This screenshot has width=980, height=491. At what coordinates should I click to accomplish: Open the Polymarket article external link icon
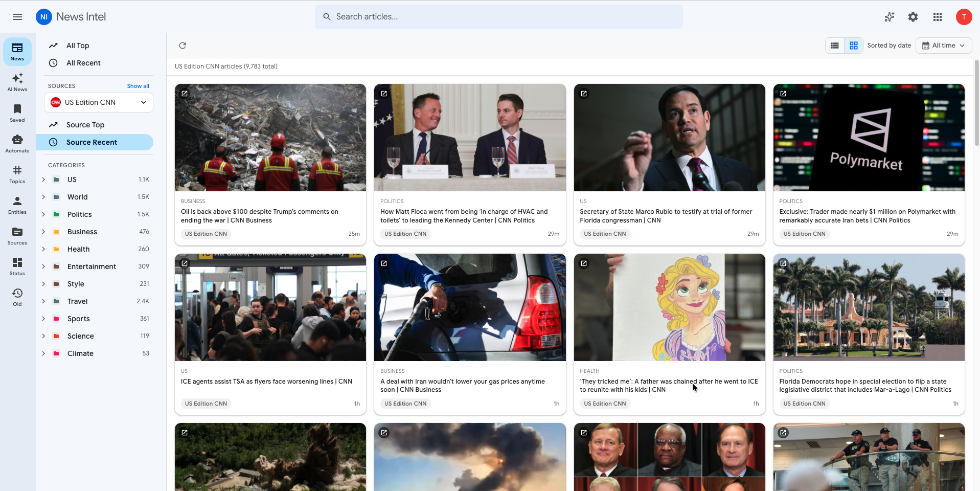783,94
